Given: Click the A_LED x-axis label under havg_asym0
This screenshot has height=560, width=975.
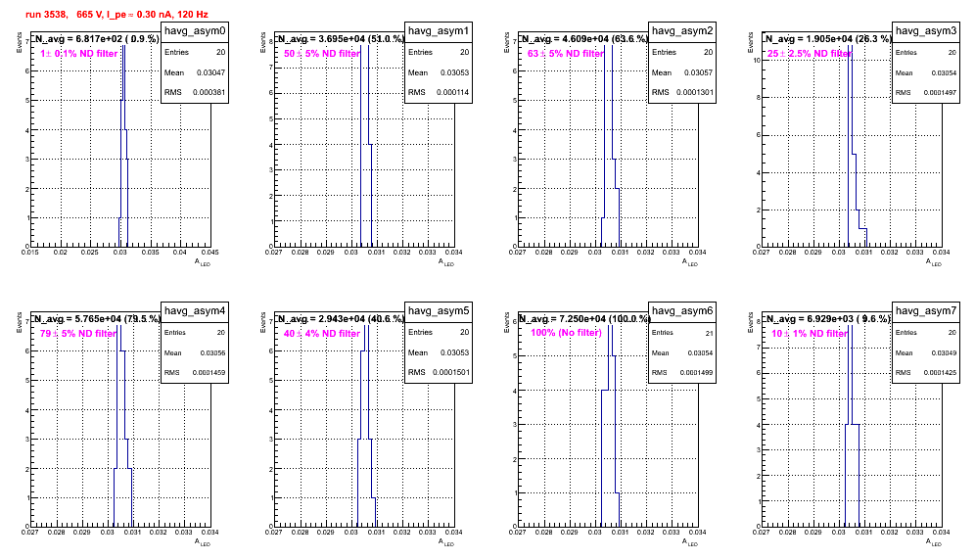Looking at the screenshot, I should [x=203, y=262].
